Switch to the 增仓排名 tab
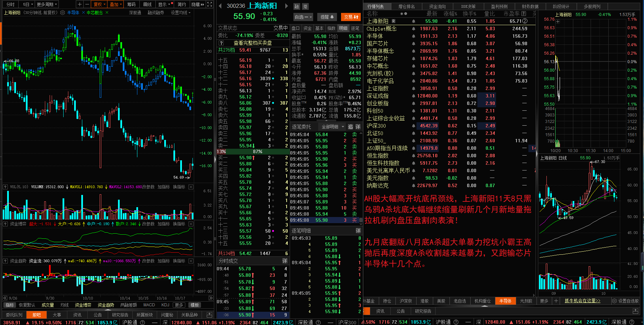 point(406,6)
